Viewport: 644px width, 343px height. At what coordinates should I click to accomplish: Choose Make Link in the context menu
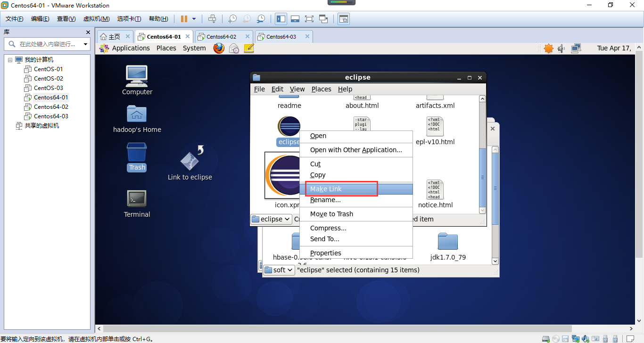click(356, 189)
